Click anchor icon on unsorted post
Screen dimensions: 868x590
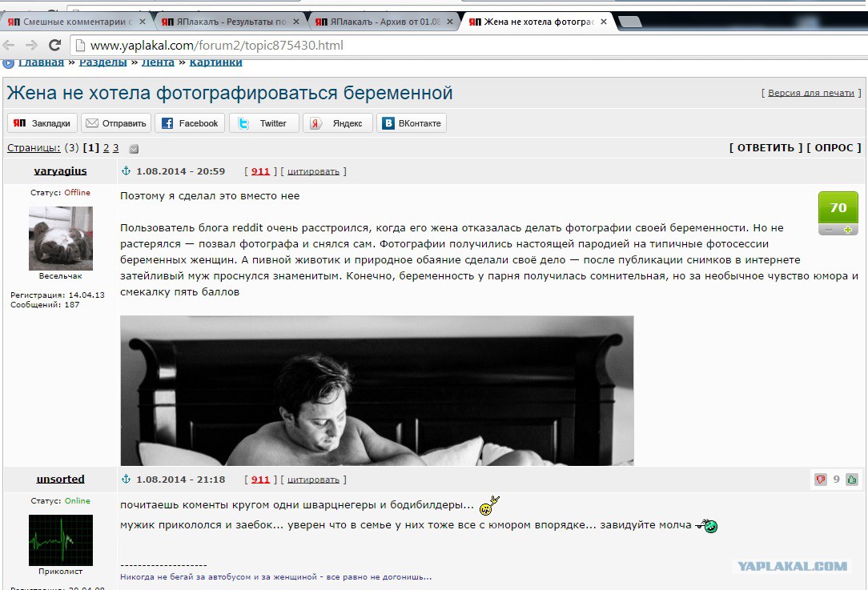point(127,480)
